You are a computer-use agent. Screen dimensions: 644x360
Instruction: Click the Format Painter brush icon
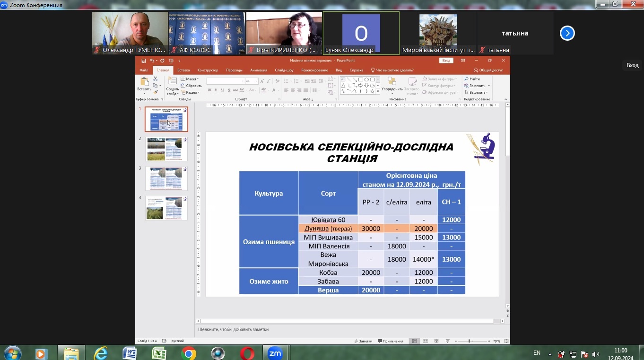[x=155, y=92]
